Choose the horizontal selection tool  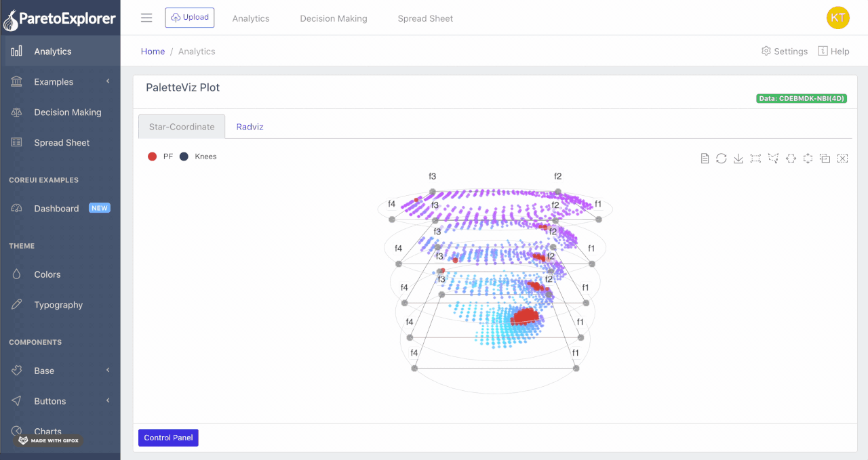(791, 159)
